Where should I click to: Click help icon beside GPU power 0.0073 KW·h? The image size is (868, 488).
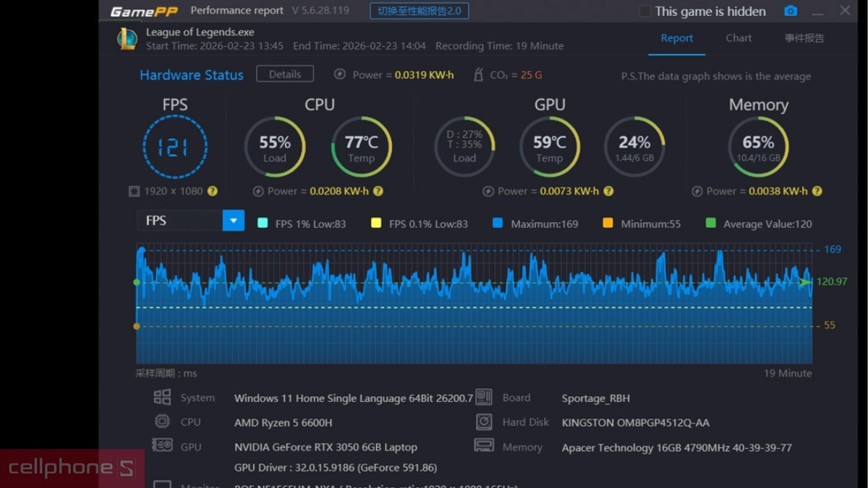pyautogui.click(x=608, y=192)
